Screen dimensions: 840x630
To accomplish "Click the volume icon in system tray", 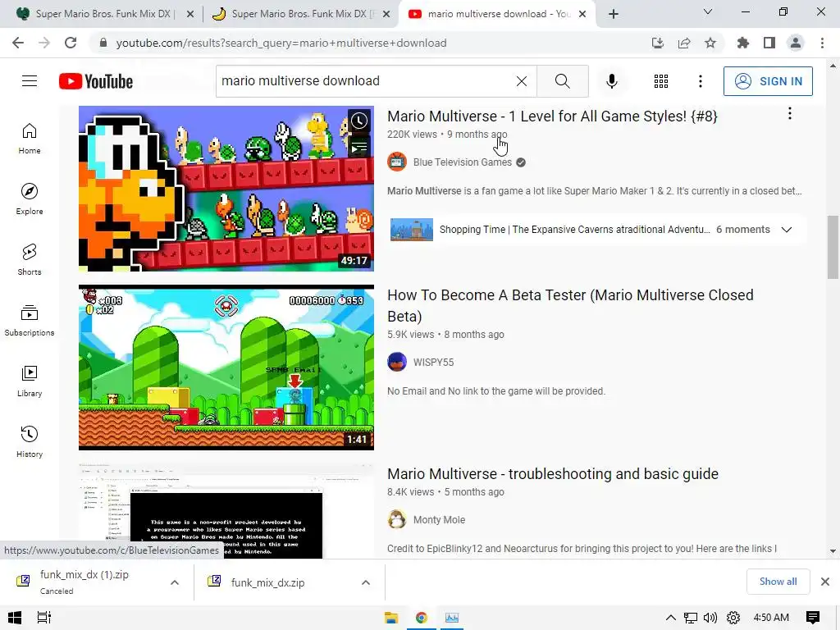I will point(710,618).
